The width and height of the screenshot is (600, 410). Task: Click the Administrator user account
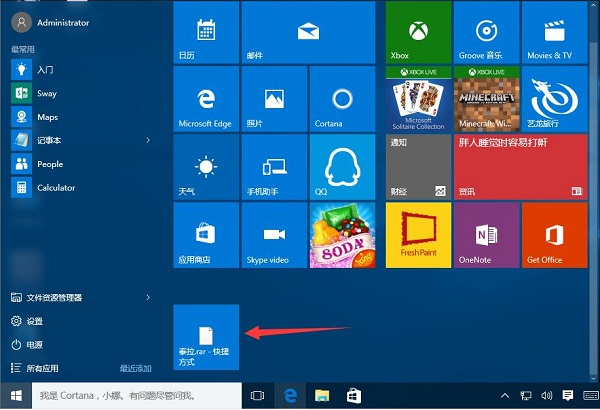click(50, 23)
